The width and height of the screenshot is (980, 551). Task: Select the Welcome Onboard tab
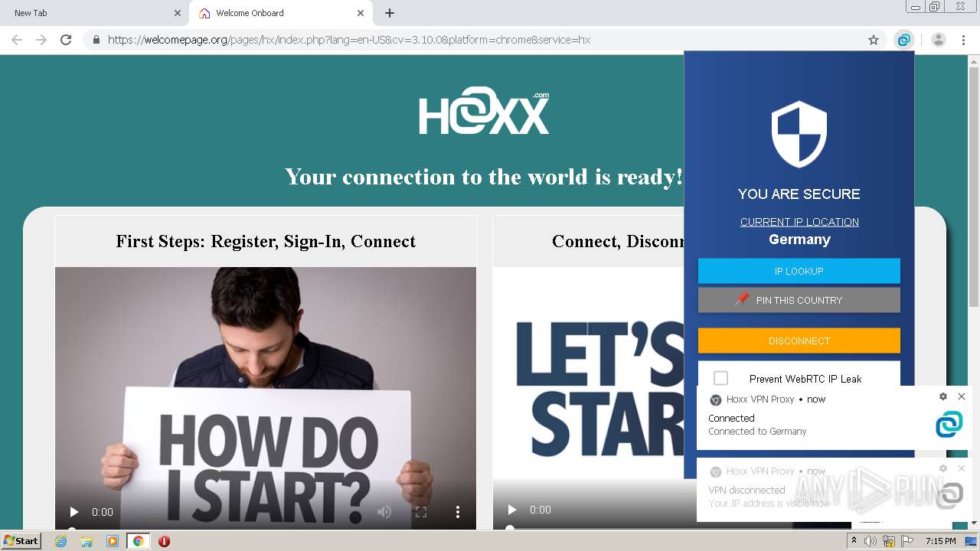pyautogui.click(x=279, y=13)
